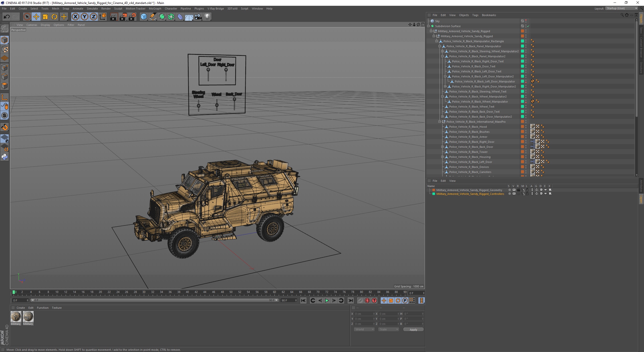Add a Cube primitive object
This screenshot has width=644, height=352.
point(144,17)
